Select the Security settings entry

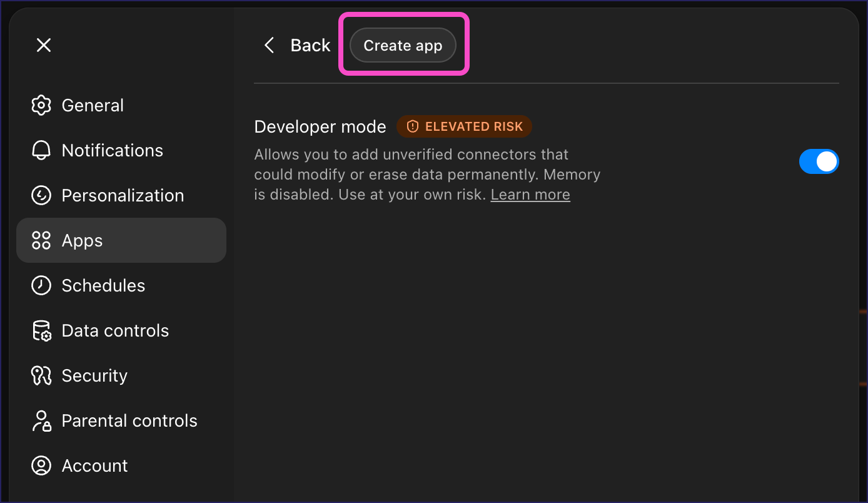coord(94,375)
